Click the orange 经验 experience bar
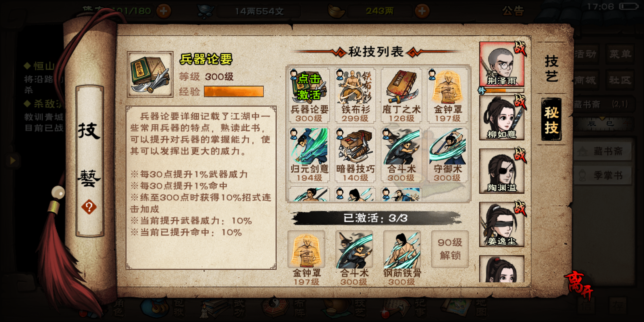The width and height of the screenshot is (644, 322). tap(234, 92)
